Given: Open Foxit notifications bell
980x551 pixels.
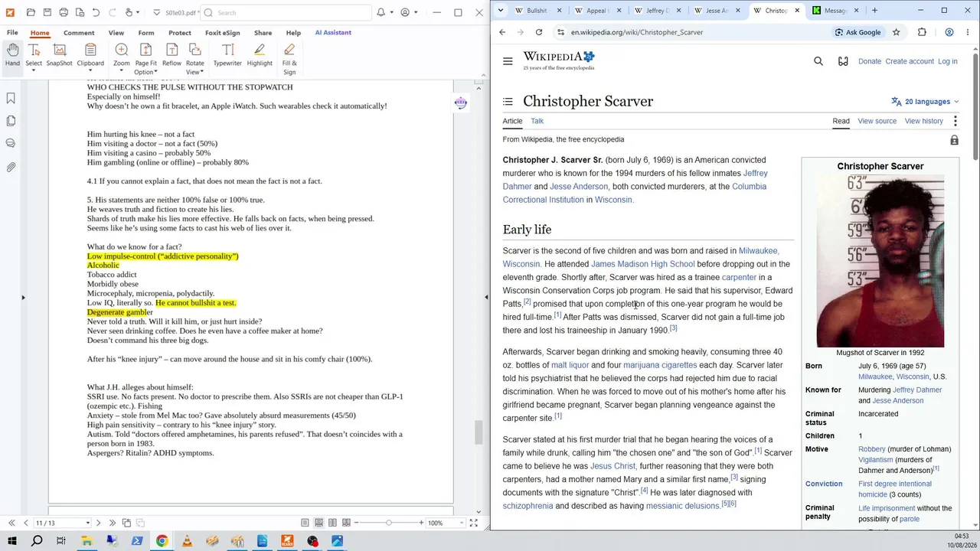Looking at the screenshot, I should (381, 12).
